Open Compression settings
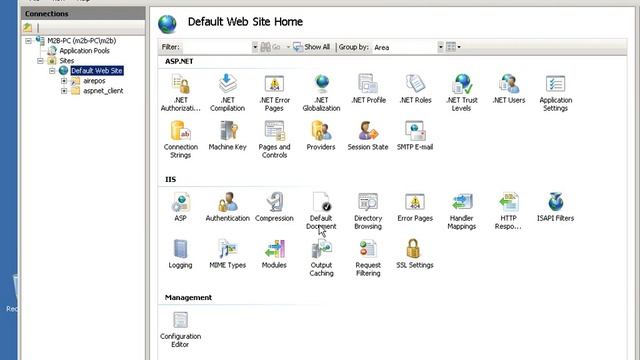The image size is (640, 360). click(274, 207)
